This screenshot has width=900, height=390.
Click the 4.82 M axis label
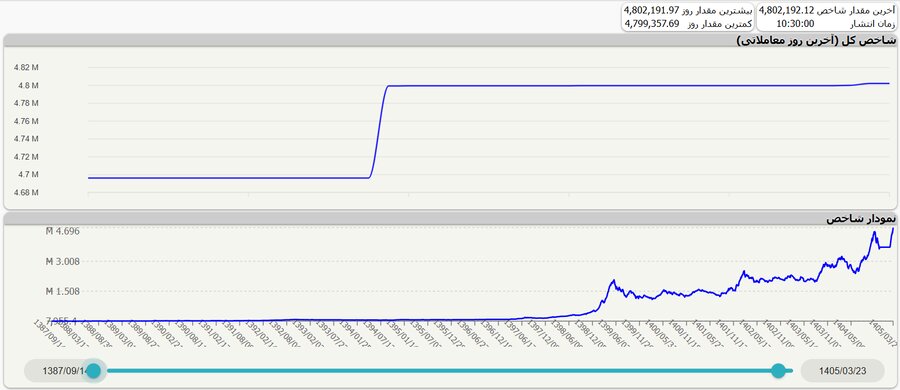click(x=26, y=67)
